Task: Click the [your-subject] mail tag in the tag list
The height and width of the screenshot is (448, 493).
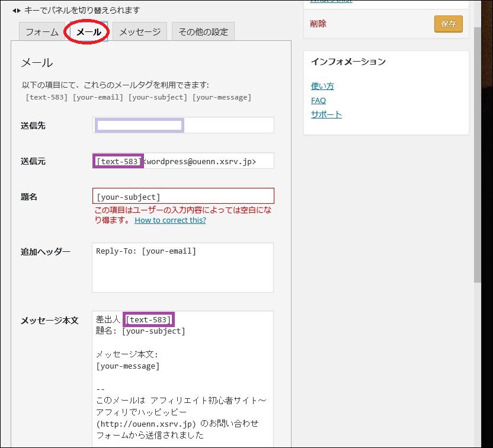Action: click(x=158, y=97)
